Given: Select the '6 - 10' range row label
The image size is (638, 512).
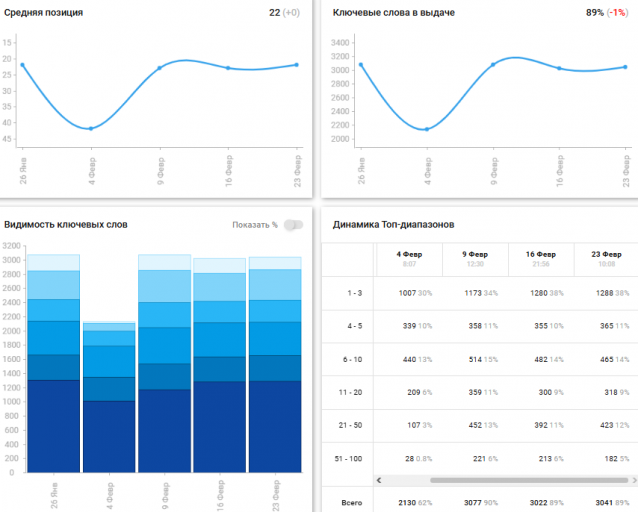Looking at the screenshot, I should [352, 359].
